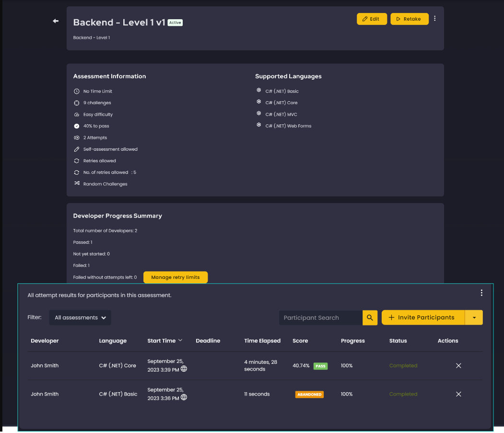Click the Deadline column header
This screenshot has width=504, height=433.
coord(208,341)
